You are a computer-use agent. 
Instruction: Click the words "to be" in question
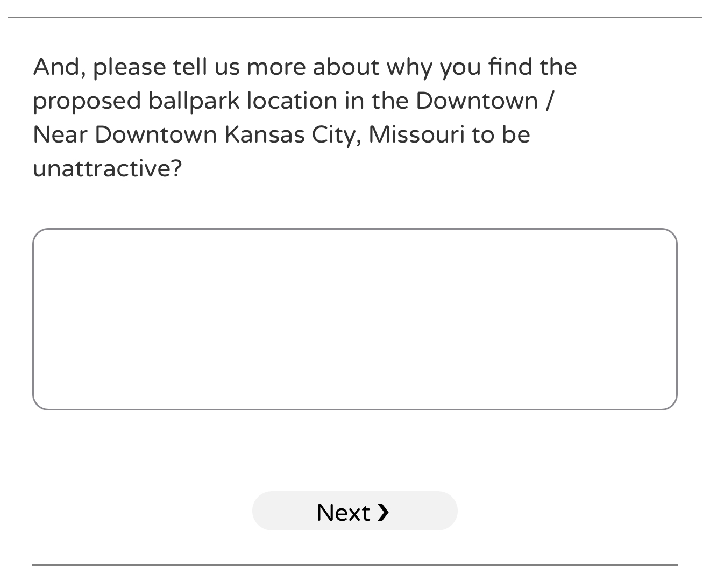coord(501,134)
